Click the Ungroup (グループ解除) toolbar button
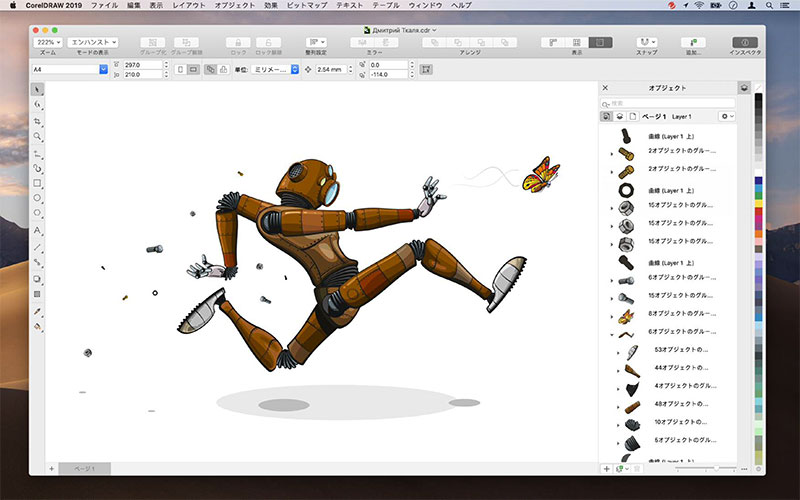 (186, 42)
